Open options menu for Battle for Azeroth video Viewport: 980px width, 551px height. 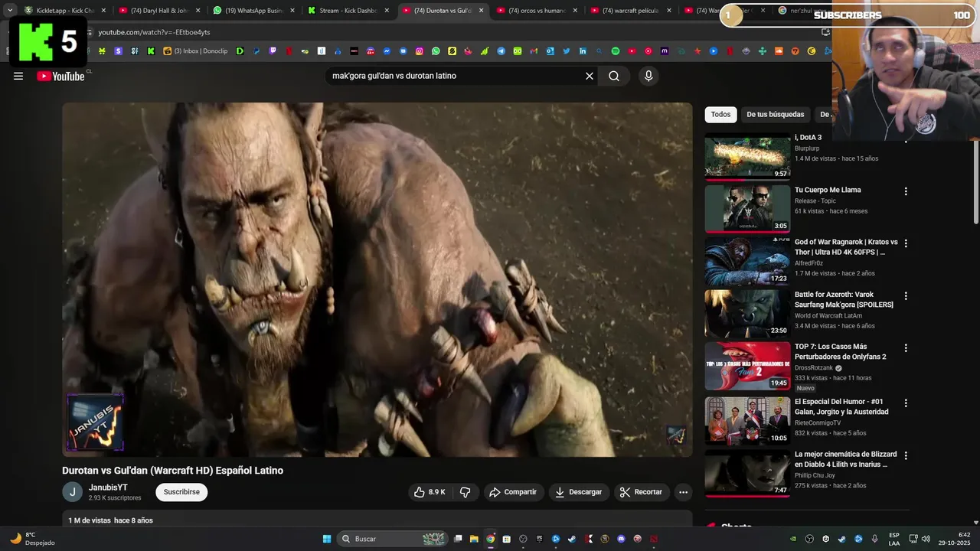pyautogui.click(x=906, y=295)
